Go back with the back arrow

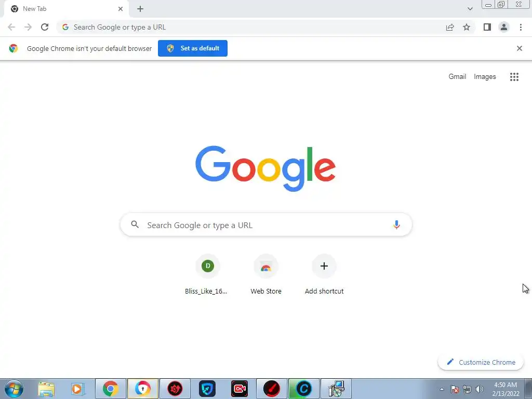[x=11, y=27]
